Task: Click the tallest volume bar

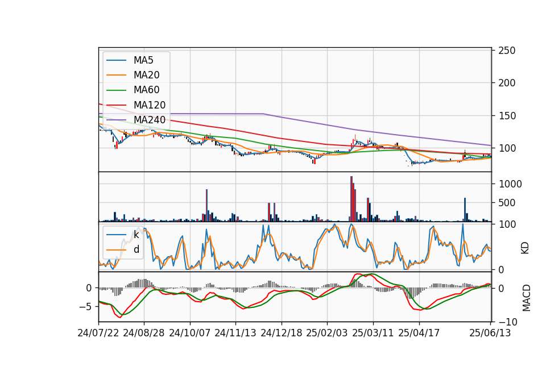Action: pyautogui.click(x=351, y=199)
